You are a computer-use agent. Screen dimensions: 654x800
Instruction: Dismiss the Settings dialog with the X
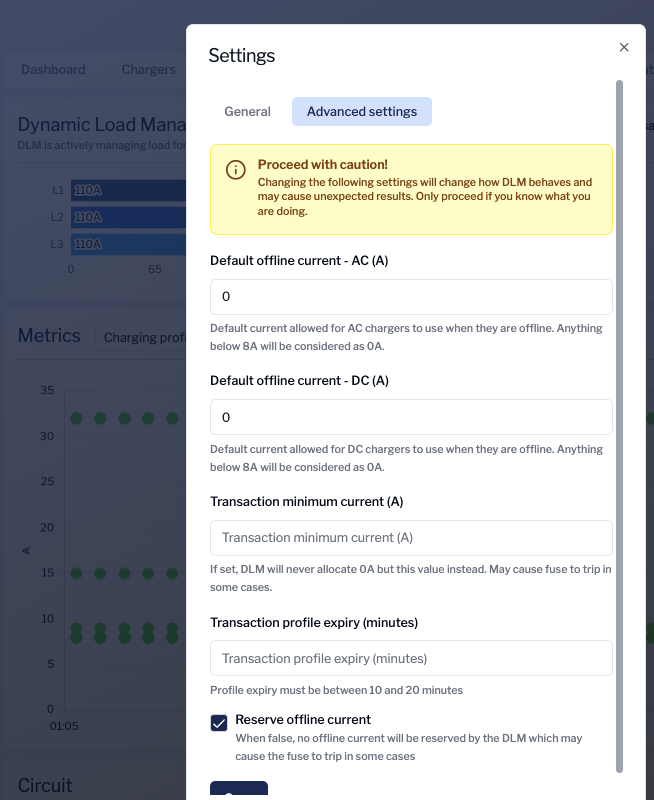coord(624,47)
